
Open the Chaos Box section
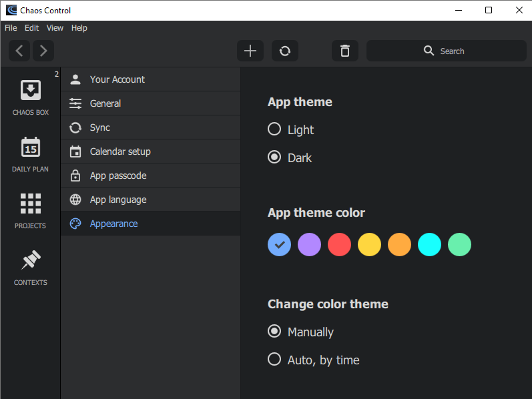(31, 97)
